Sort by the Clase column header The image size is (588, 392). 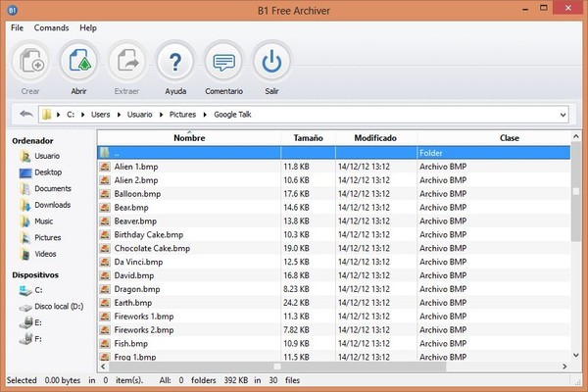click(510, 138)
